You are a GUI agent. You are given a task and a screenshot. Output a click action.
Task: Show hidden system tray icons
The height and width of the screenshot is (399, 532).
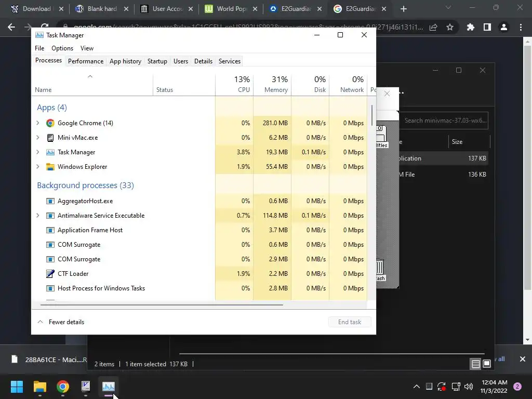[x=416, y=387]
